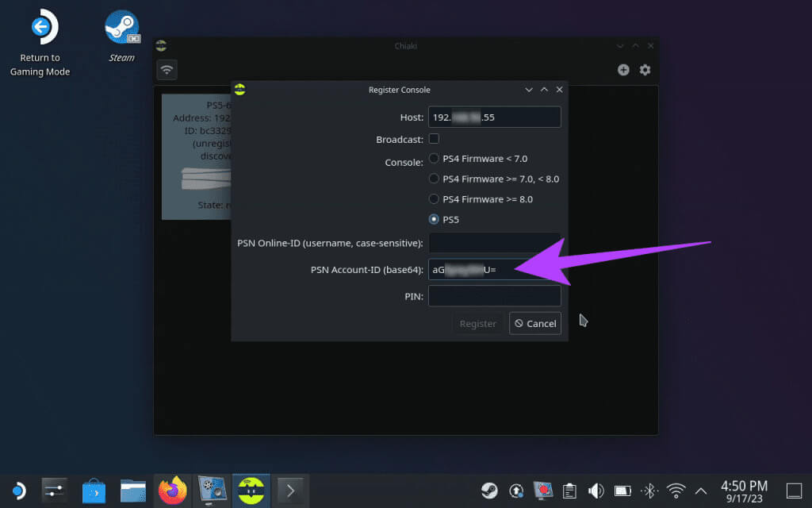
Task: Open the Steam desktop shortcut
Action: tap(121, 35)
